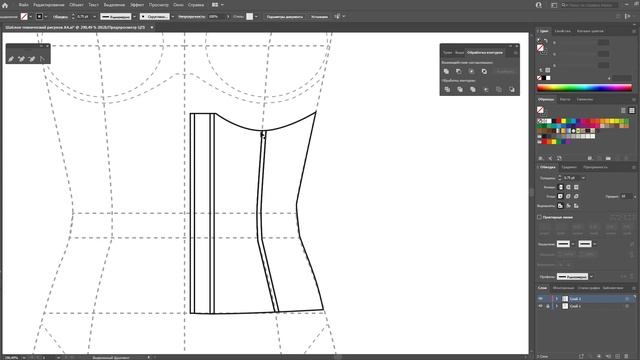Align stroke to inside

coord(568,206)
